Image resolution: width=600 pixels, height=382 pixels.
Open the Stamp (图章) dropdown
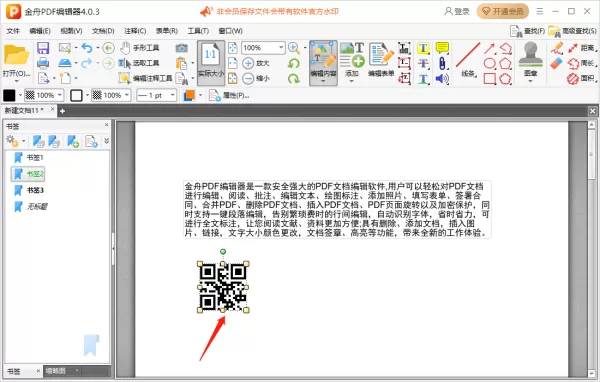coord(530,81)
